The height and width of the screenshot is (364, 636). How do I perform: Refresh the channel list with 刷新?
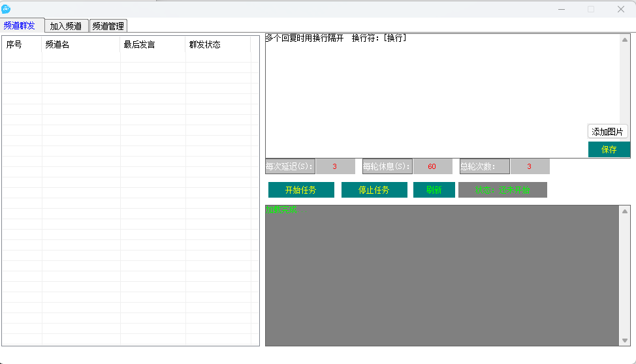(x=434, y=190)
